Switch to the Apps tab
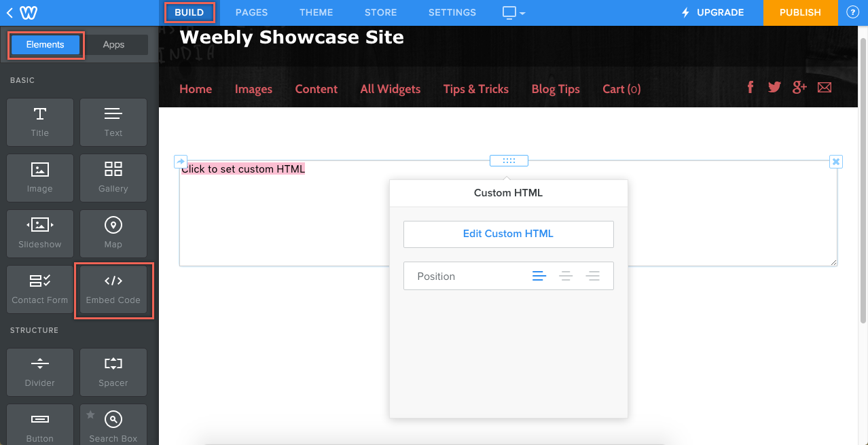The image size is (868, 445). [115, 44]
